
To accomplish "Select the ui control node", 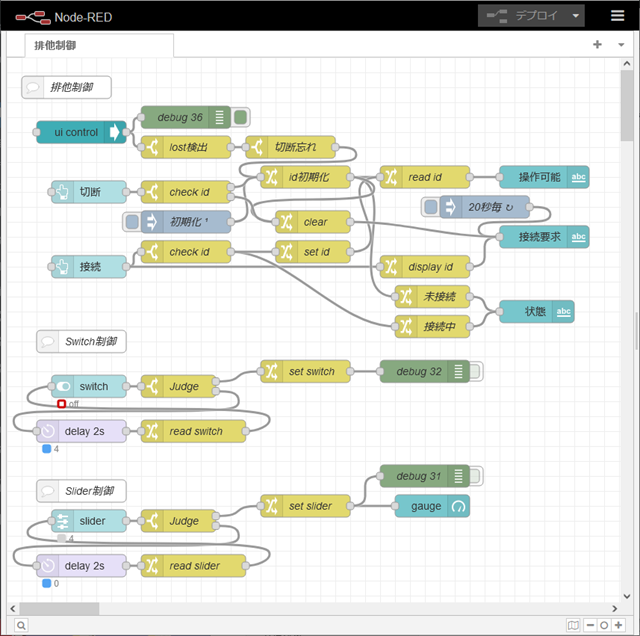I will pos(75,132).
